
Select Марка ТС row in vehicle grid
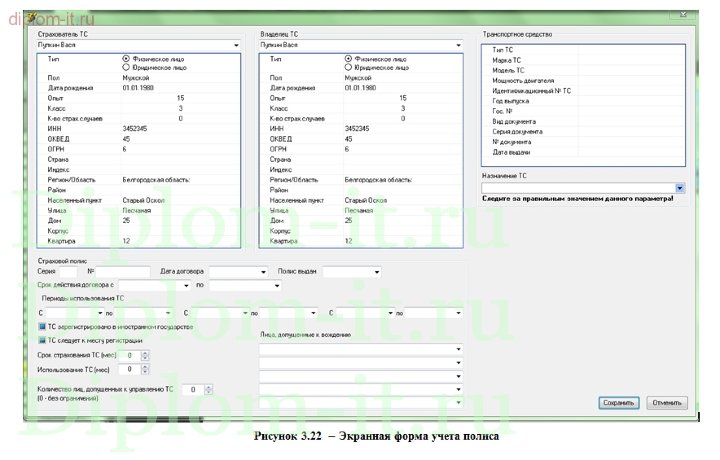coord(583,60)
